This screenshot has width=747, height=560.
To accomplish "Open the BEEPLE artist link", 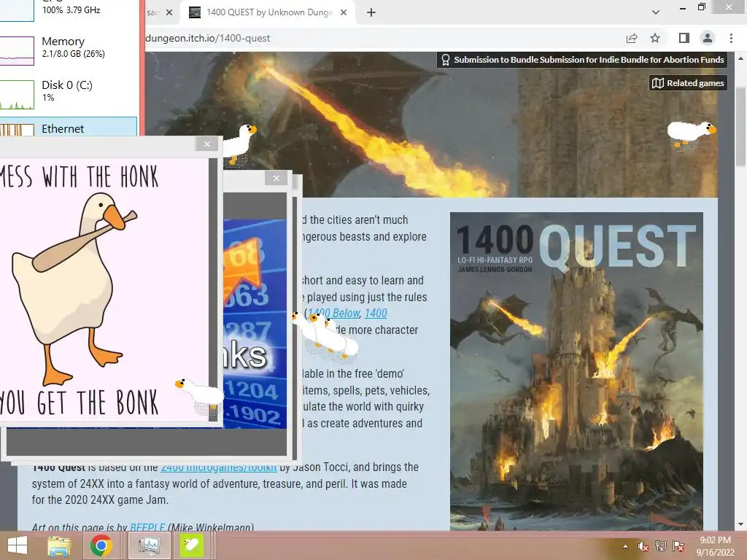I will (147, 527).
